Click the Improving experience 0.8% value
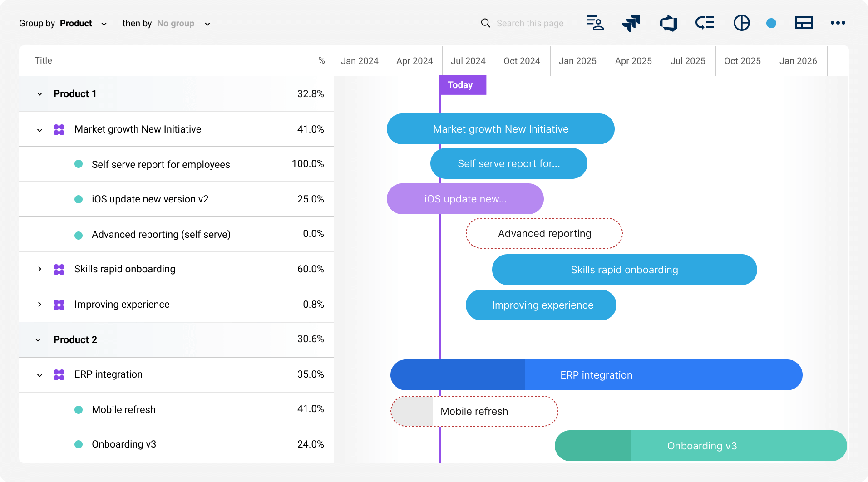 click(x=313, y=305)
